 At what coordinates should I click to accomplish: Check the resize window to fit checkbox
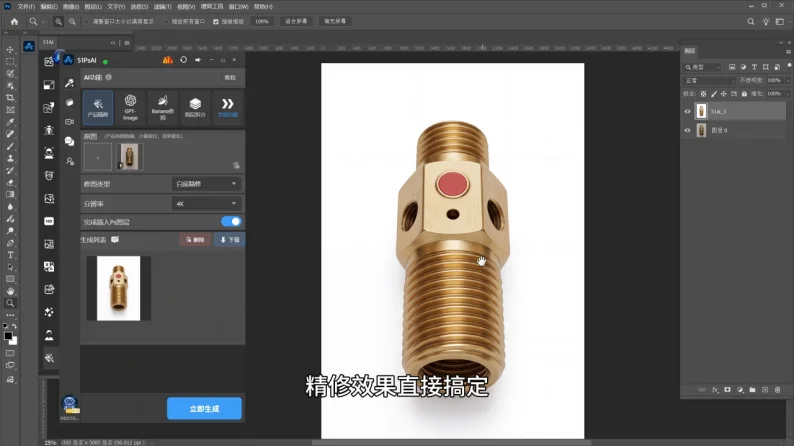click(x=87, y=22)
